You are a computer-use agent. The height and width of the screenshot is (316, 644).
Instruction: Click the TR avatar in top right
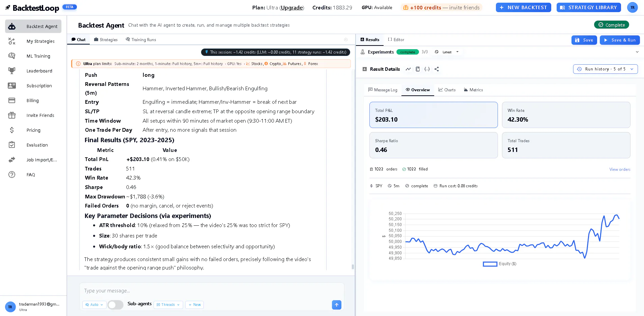pos(633,7)
